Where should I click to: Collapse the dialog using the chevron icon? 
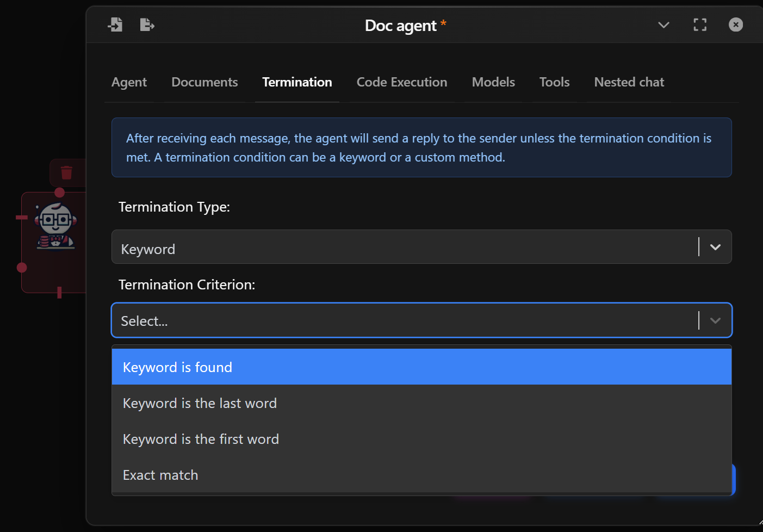pos(663,25)
